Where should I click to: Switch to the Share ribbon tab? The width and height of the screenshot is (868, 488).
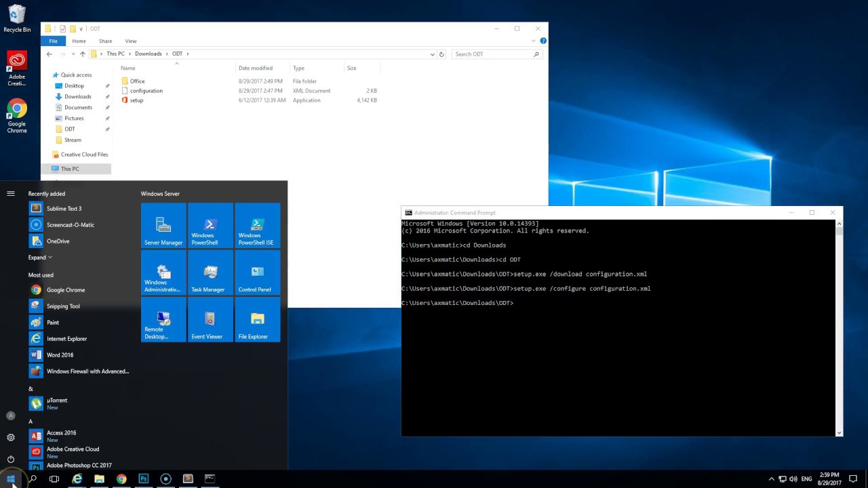coord(105,41)
